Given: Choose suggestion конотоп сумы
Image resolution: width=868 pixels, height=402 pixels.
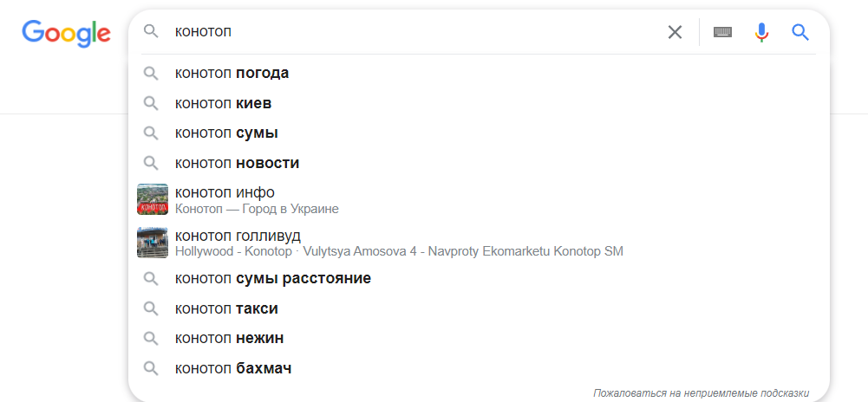Looking at the screenshot, I should tap(480, 133).
